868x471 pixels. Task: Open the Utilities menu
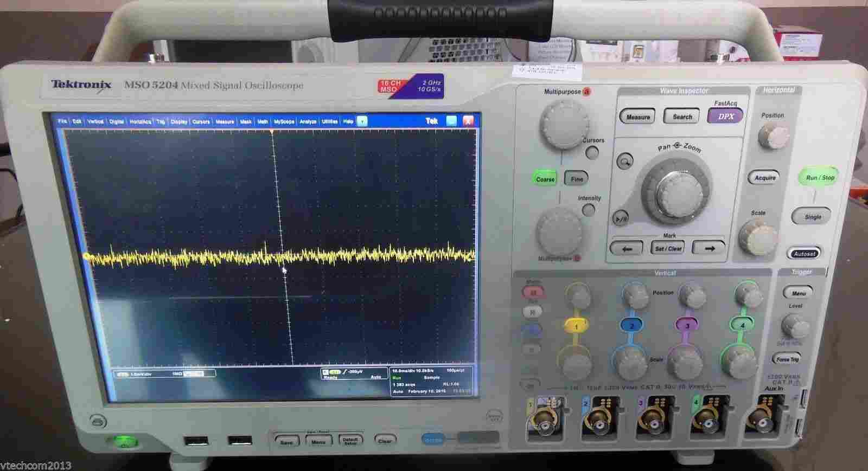coord(329,121)
